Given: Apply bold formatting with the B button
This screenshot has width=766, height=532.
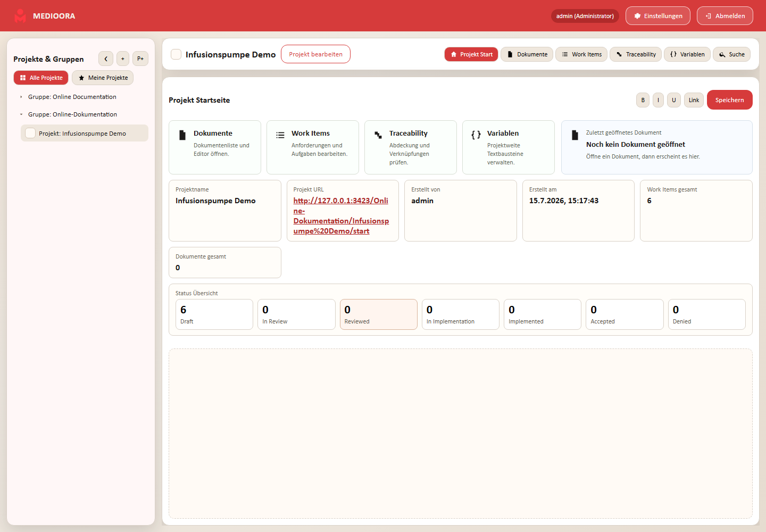Looking at the screenshot, I should pos(643,100).
